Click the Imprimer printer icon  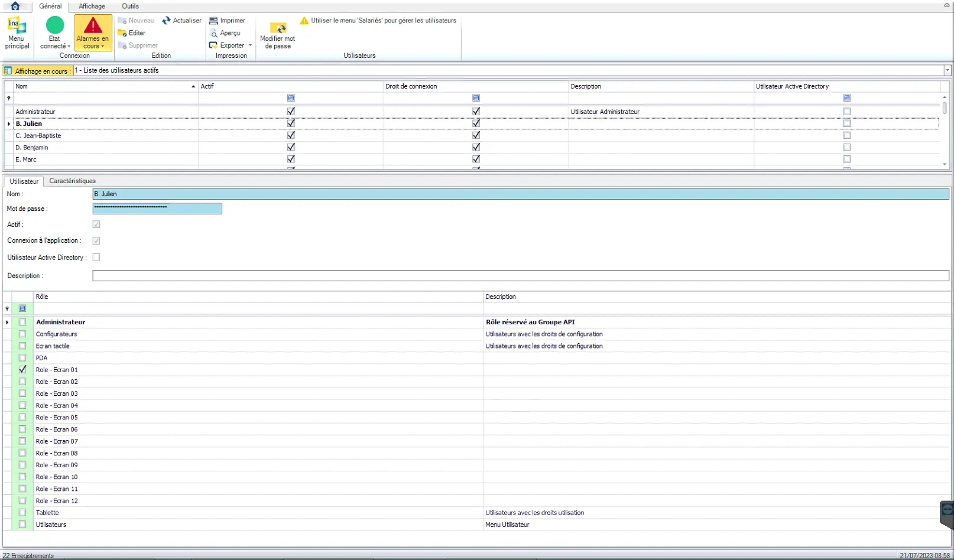(x=213, y=21)
